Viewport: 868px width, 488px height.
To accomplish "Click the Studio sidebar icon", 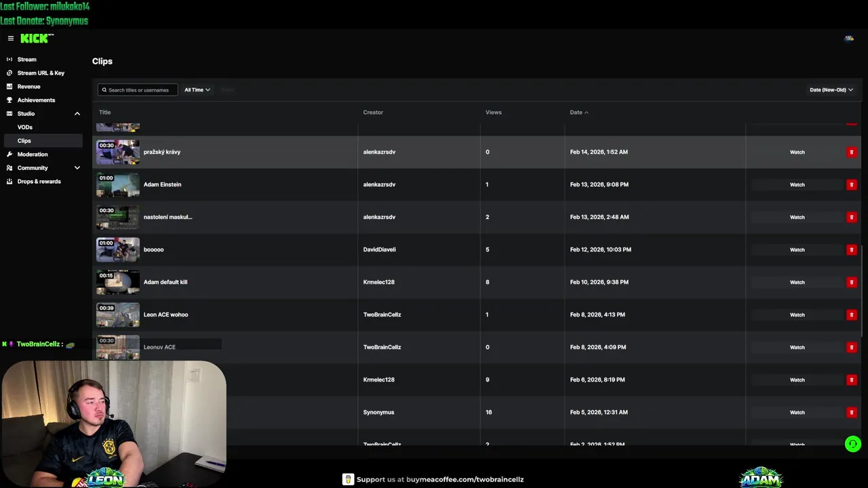I will [9, 114].
